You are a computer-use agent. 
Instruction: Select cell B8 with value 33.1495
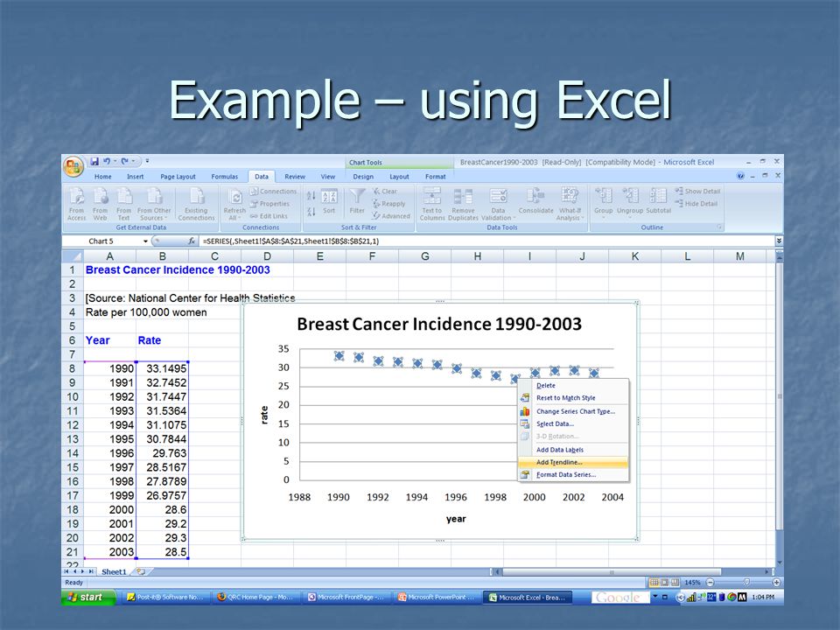click(x=163, y=368)
